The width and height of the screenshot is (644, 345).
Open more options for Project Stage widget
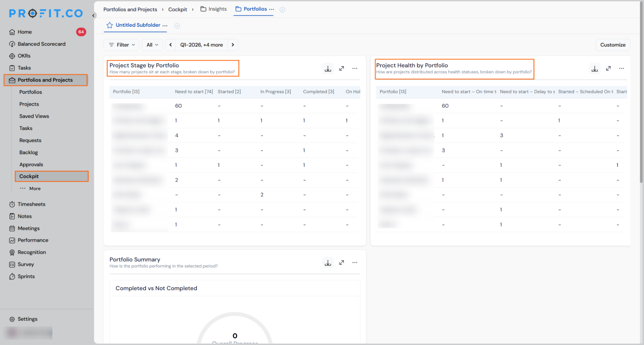click(355, 68)
